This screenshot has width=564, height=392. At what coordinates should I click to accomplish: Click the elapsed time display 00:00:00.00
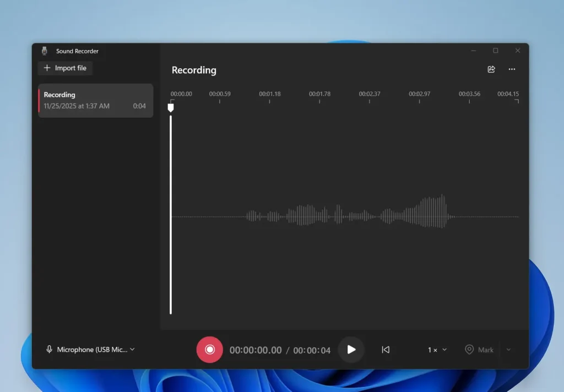(x=256, y=350)
